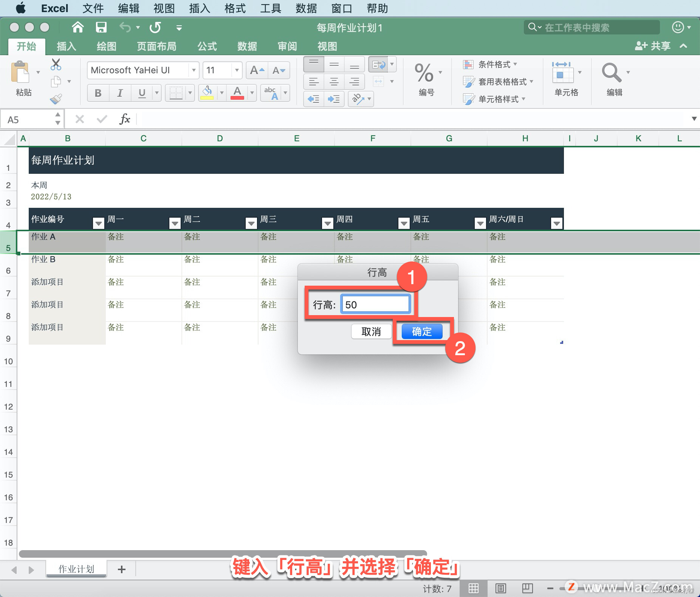
Task: Open the 公式 ribbon tab
Action: point(207,46)
